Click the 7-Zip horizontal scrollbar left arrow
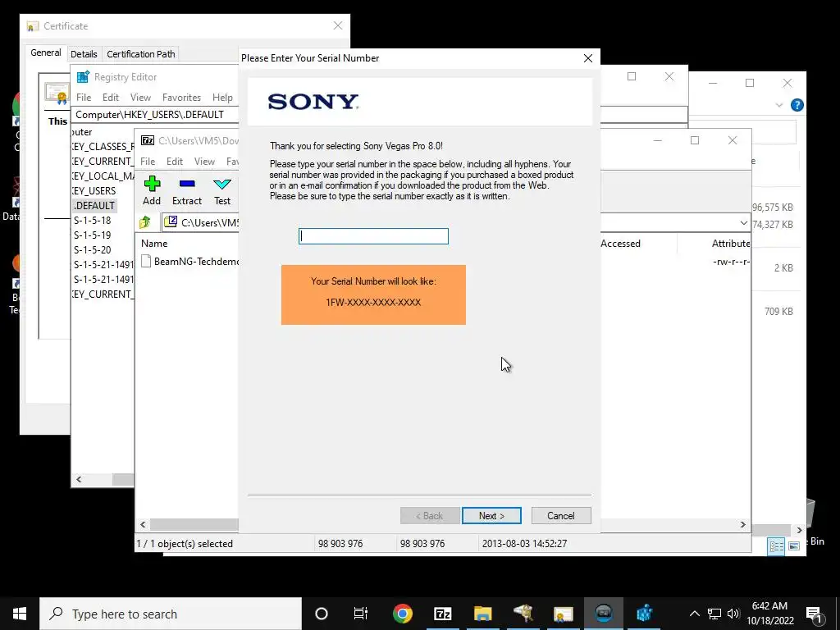Viewport: 840px width, 630px height. pyautogui.click(x=143, y=524)
